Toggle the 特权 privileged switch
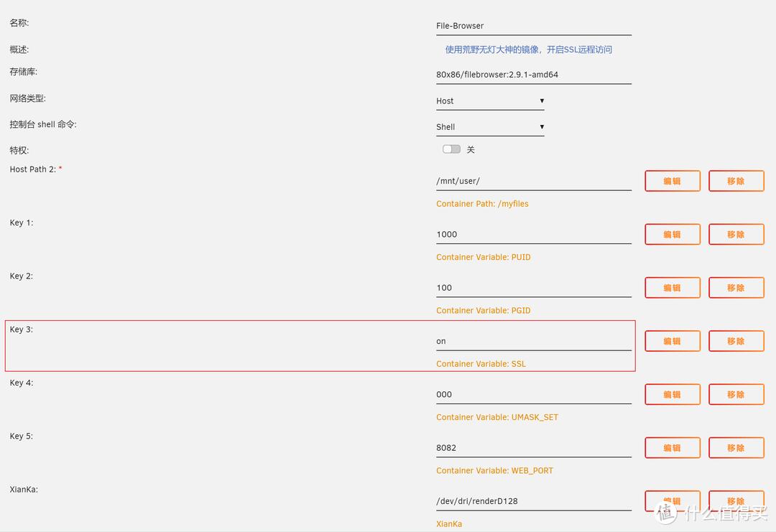This screenshot has width=776, height=532. 451,149
